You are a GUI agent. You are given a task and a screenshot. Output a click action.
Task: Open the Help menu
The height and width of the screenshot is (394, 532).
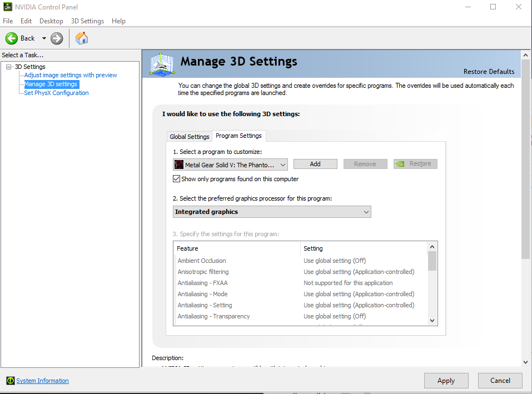tap(118, 21)
